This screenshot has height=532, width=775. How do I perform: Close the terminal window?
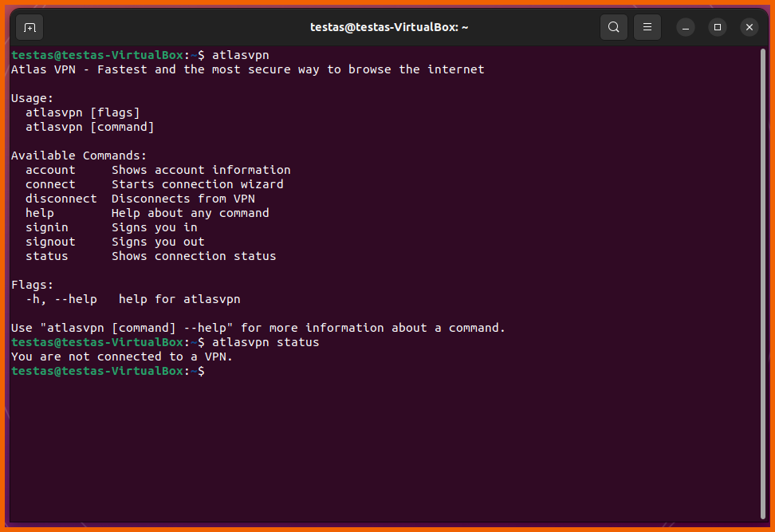[x=749, y=27]
